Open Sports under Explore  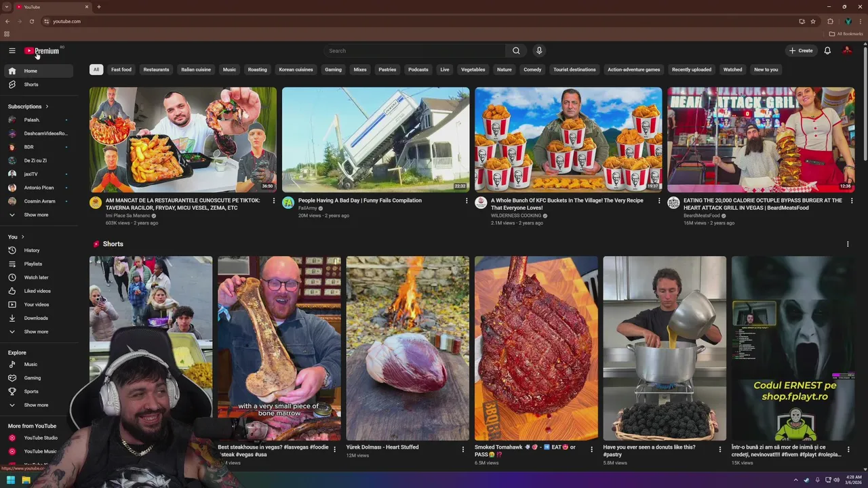click(x=38, y=391)
